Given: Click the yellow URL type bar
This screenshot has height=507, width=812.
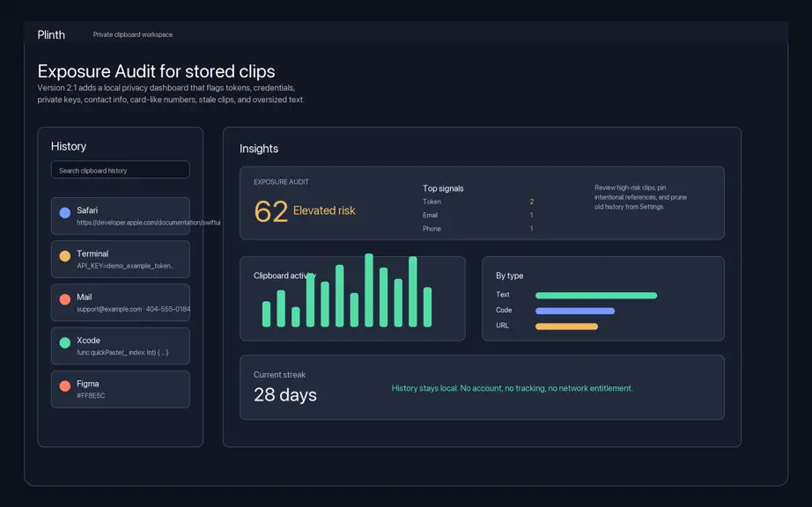Looking at the screenshot, I should (566, 327).
